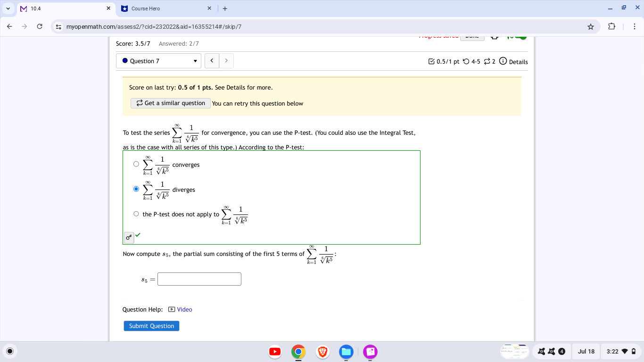Open Brave browser from the shelf
644x362 pixels.
tap(322, 352)
